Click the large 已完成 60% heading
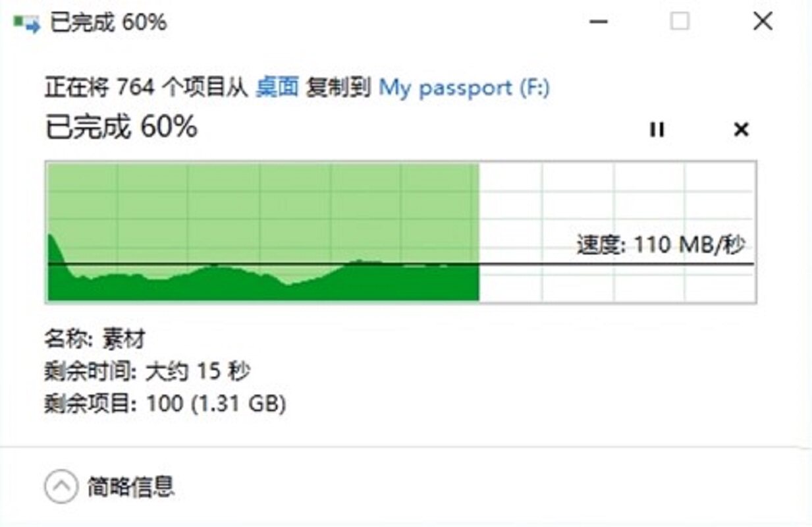This screenshot has height=527, width=812. click(121, 127)
